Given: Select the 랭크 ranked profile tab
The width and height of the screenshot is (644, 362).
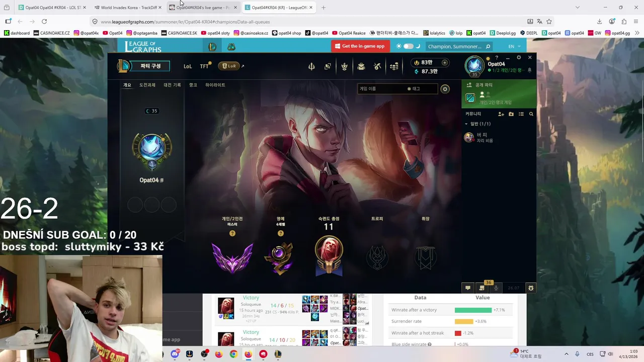Looking at the screenshot, I should point(193,85).
